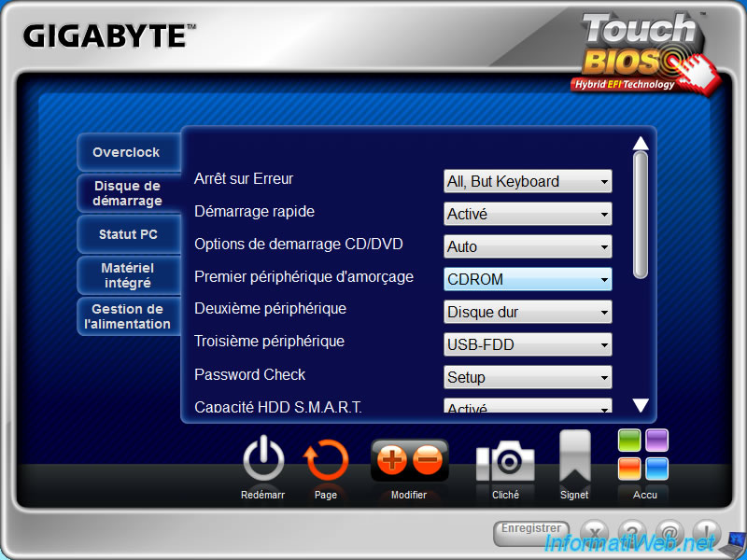Click the scroll down arrow
This screenshot has width=747, height=560.
[x=641, y=405]
